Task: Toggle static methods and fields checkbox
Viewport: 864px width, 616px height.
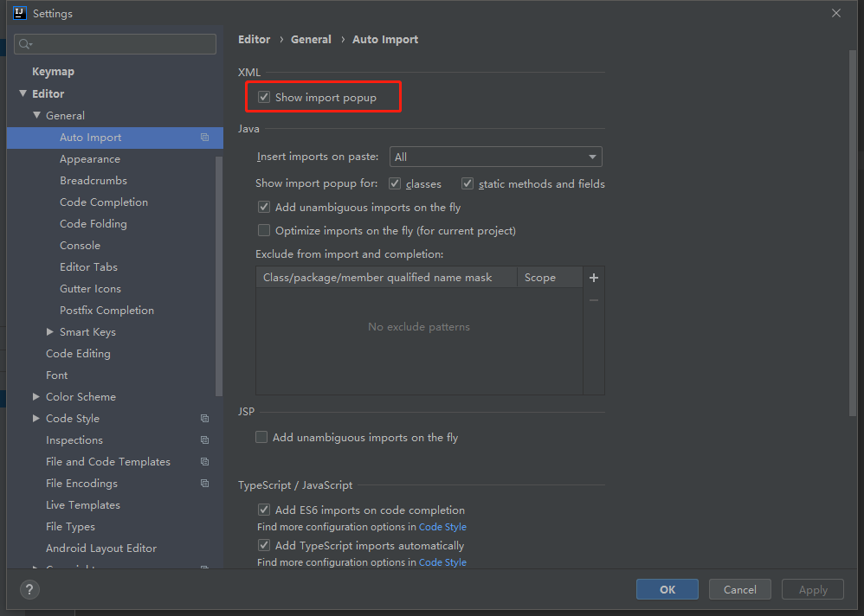Action: [x=467, y=184]
